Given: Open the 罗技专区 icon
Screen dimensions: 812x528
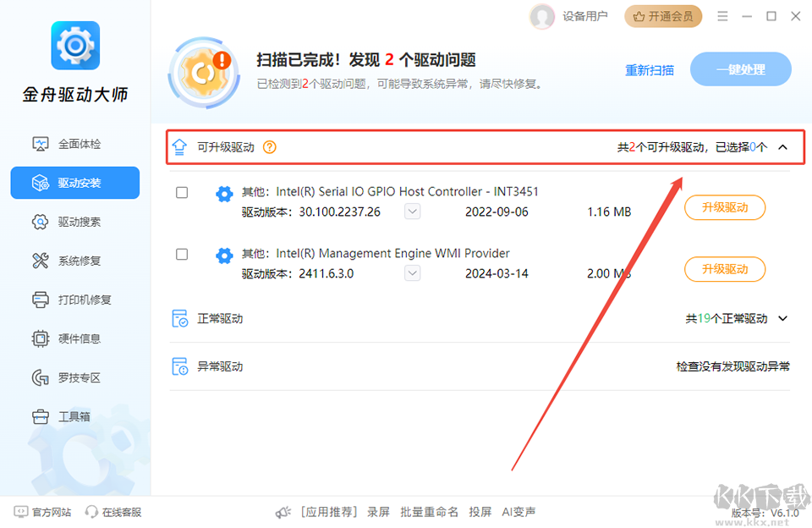Looking at the screenshot, I should [40, 377].
